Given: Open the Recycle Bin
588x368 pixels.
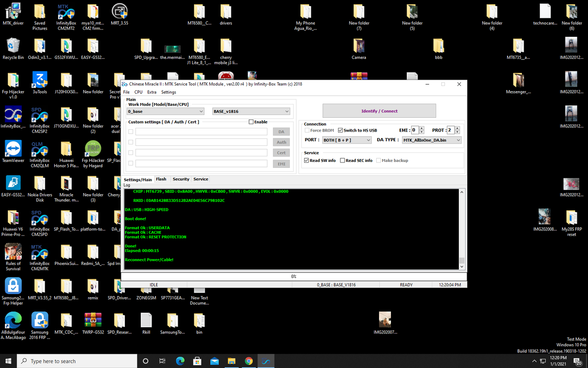Looking at the screenshot, I should point(13,48).
